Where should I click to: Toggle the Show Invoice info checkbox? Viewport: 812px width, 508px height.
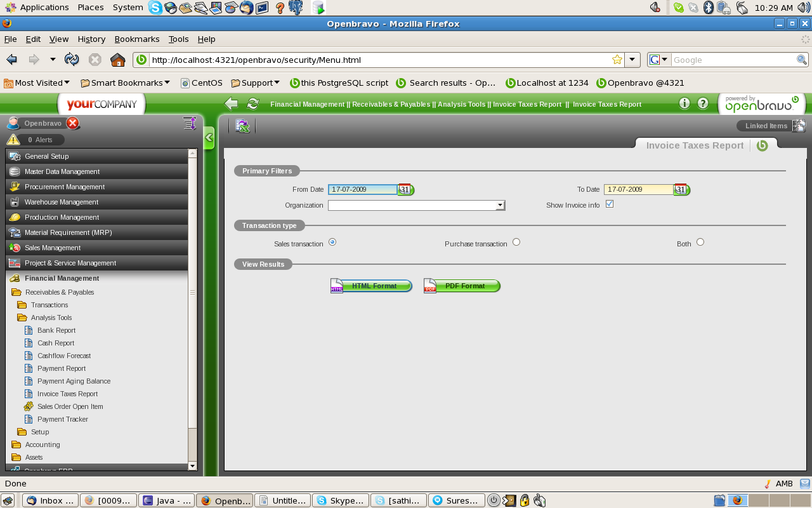(x=610, y=204)
